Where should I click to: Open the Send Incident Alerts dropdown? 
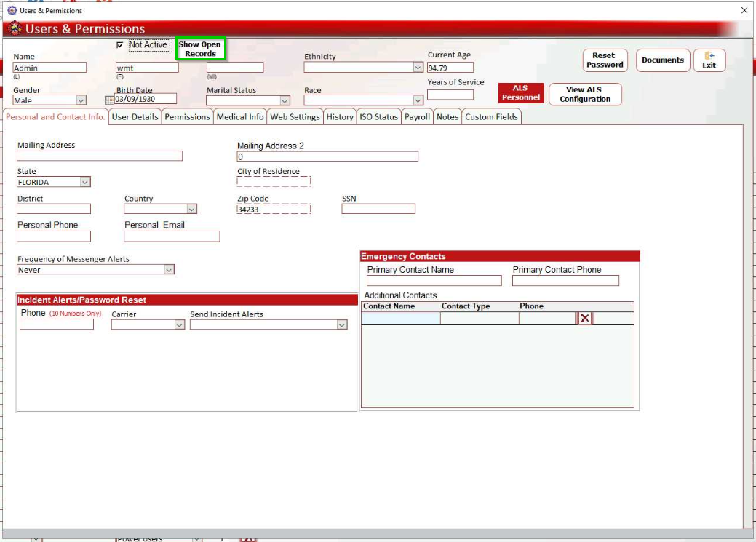coord(342,325)
